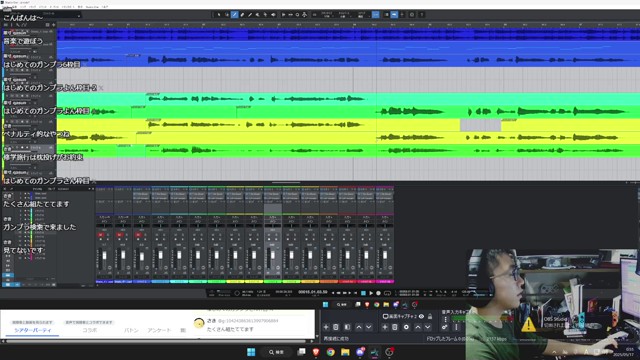
Task: Toggle the Loop button in transport bar
Action: point(387,293)
